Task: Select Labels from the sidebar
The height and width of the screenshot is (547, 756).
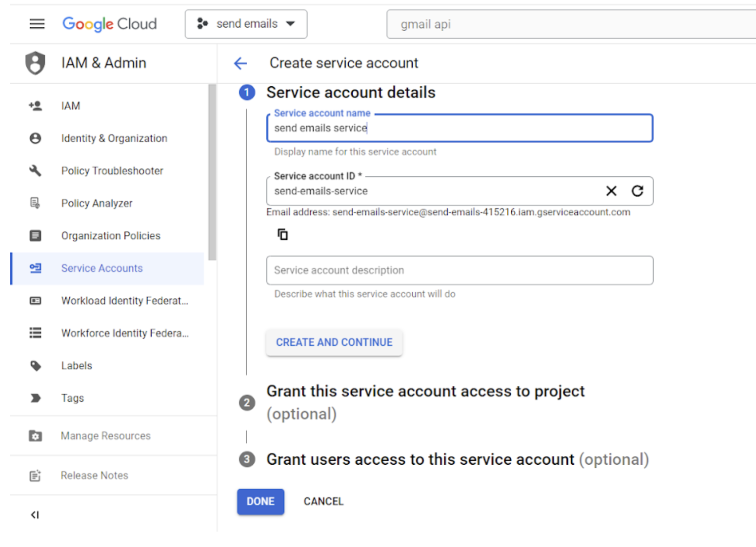Action: (77, 366)
